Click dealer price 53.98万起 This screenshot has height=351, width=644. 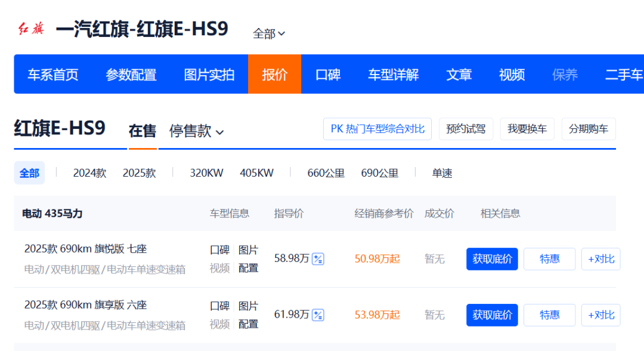pyautogui.click(x=377, y=315)
